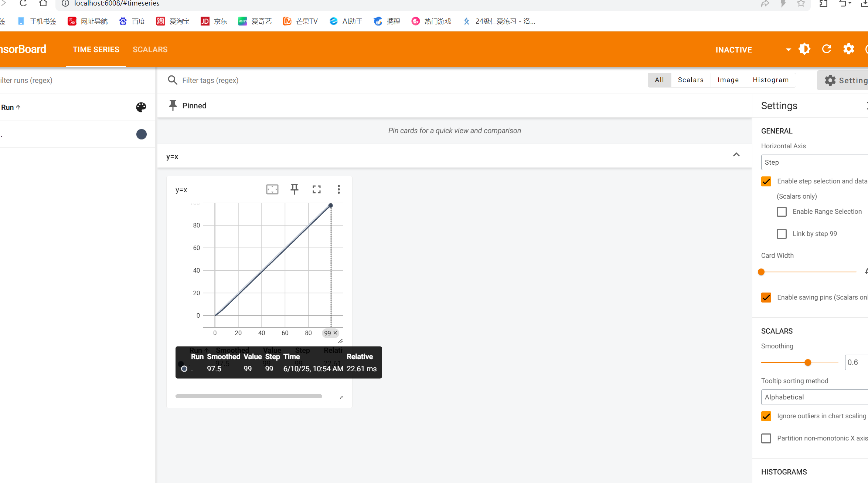Click the run radio circle in the tooltip
This screenshot has height=483, width=868.
pyautogui.click(x=184, y=369)
